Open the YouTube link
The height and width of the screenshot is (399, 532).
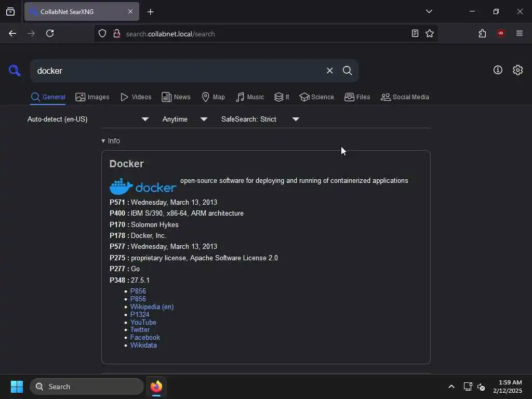click(x=143, y=322)
